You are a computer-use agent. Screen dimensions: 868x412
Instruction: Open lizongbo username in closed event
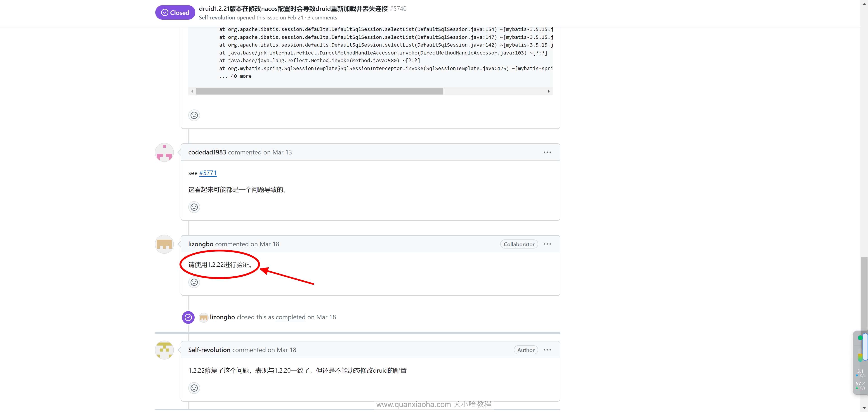(x=222, y=317)
